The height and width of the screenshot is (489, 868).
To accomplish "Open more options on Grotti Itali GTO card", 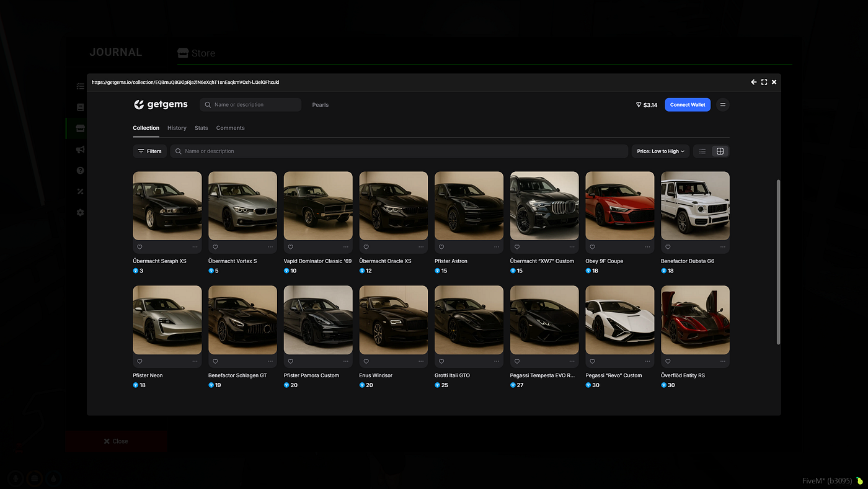I will [x=497, y=361].
